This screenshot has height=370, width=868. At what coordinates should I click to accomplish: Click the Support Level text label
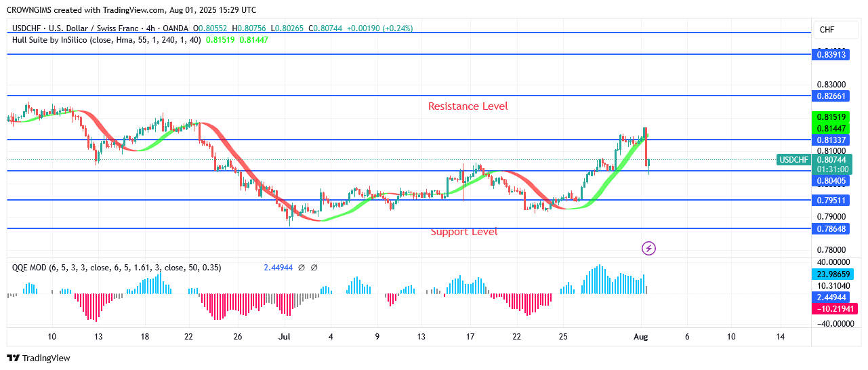pyautogui.click(x=464, y=232)
